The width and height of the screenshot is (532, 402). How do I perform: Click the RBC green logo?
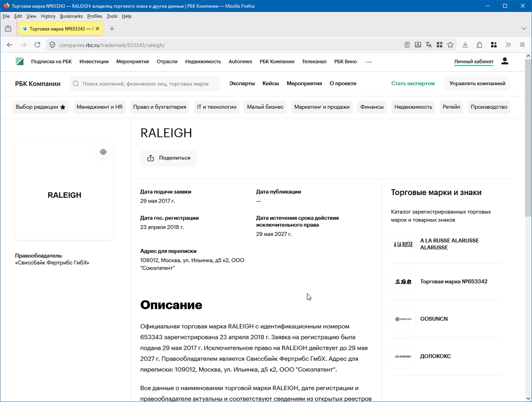(20, 62)
